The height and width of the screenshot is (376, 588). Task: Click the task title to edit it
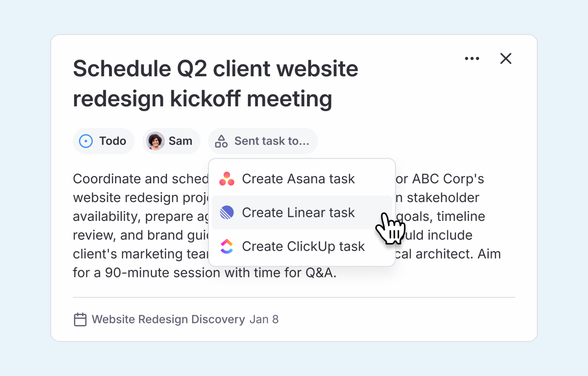[x=216, y=84]
